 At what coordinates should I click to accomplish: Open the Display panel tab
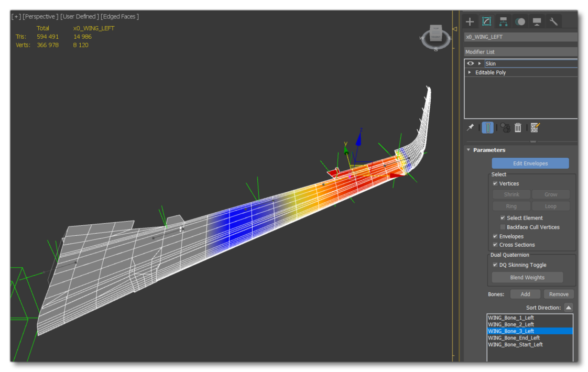[537, 21]
